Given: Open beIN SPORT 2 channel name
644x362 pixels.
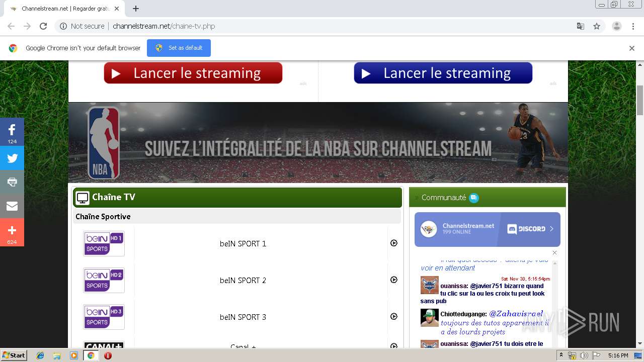Looking at the screenshot, I should coord(243,280).
